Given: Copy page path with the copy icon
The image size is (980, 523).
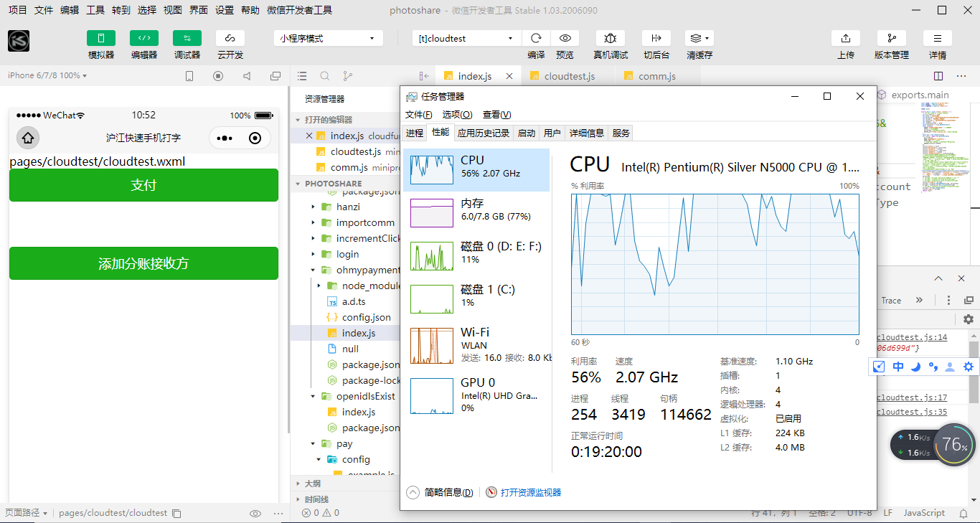Looking at the screenshot, I should 176,513.
